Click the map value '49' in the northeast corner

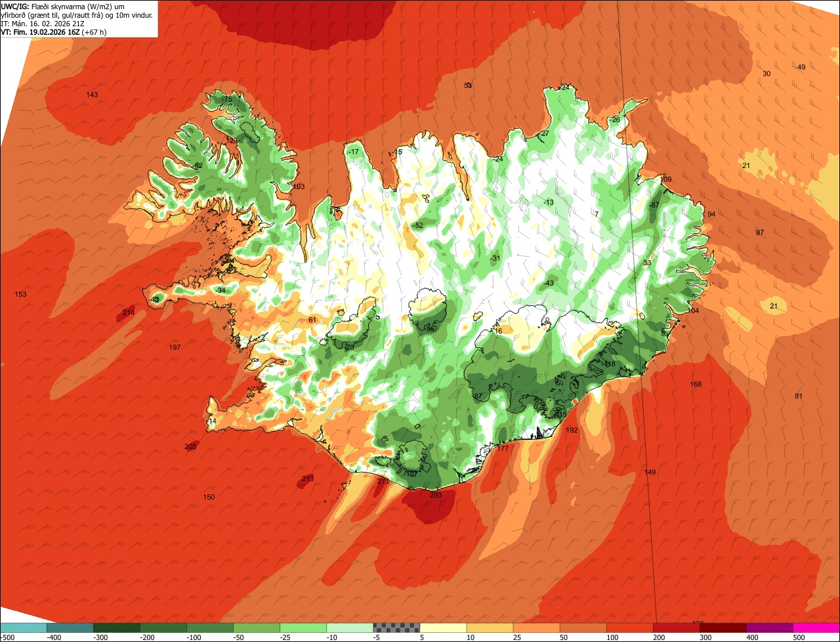pos(801,68)
